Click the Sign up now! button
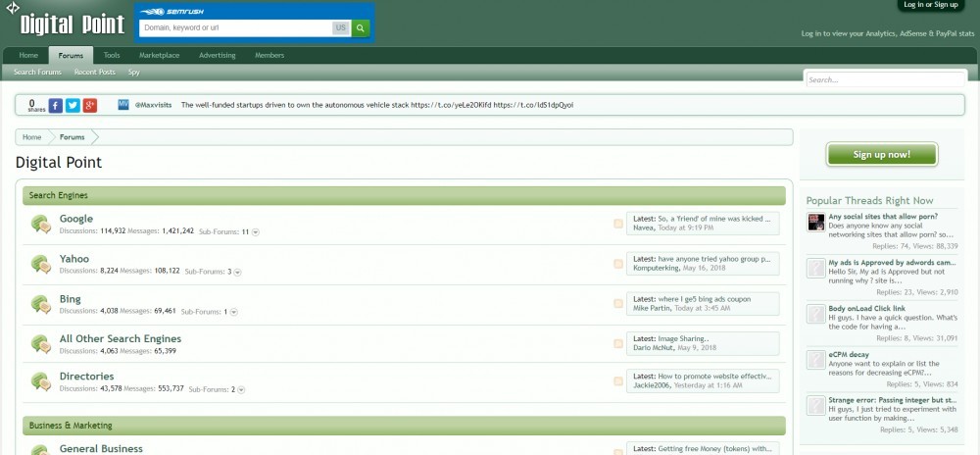Screen dimensions: 980x455 click(x=882, y=154)
